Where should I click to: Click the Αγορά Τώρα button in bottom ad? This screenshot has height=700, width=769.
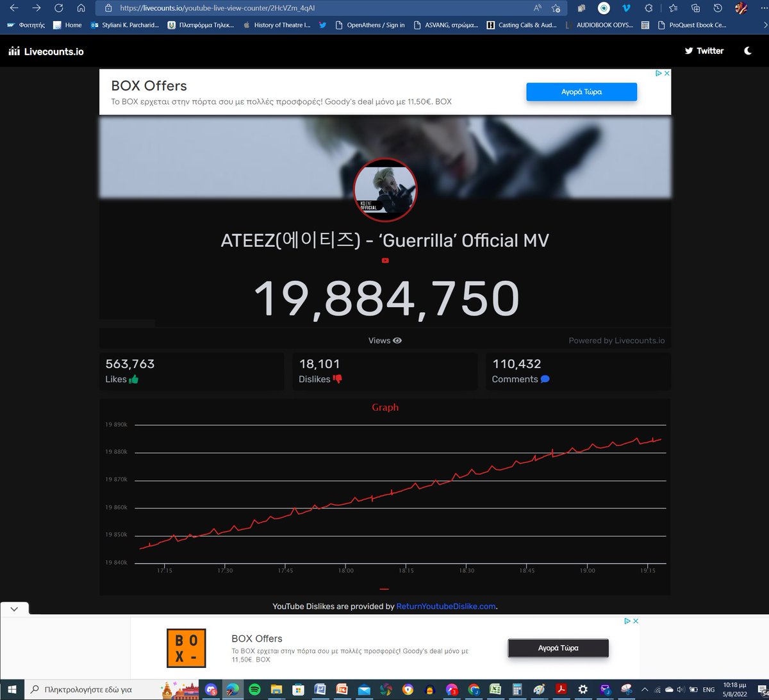(558, 648)
